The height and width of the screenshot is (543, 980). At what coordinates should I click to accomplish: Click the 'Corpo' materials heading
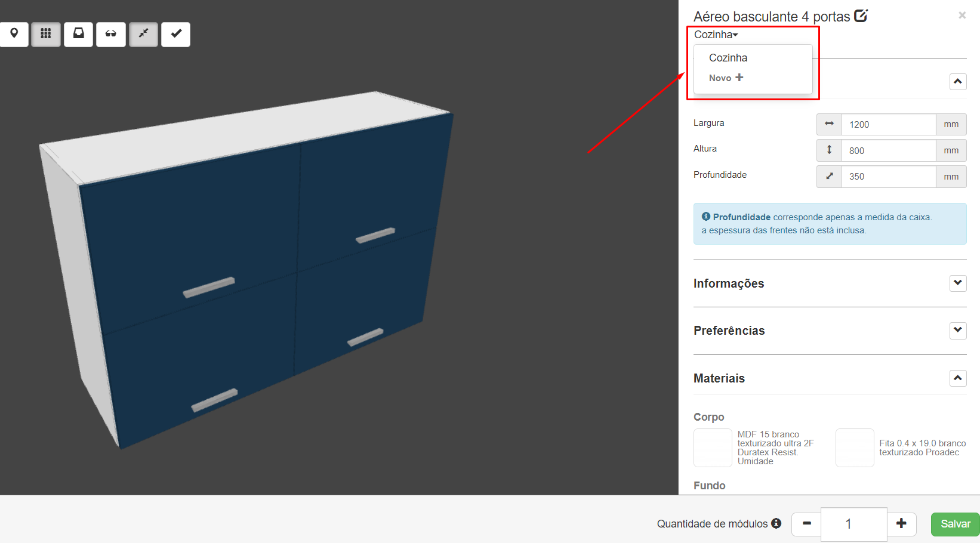708,417
